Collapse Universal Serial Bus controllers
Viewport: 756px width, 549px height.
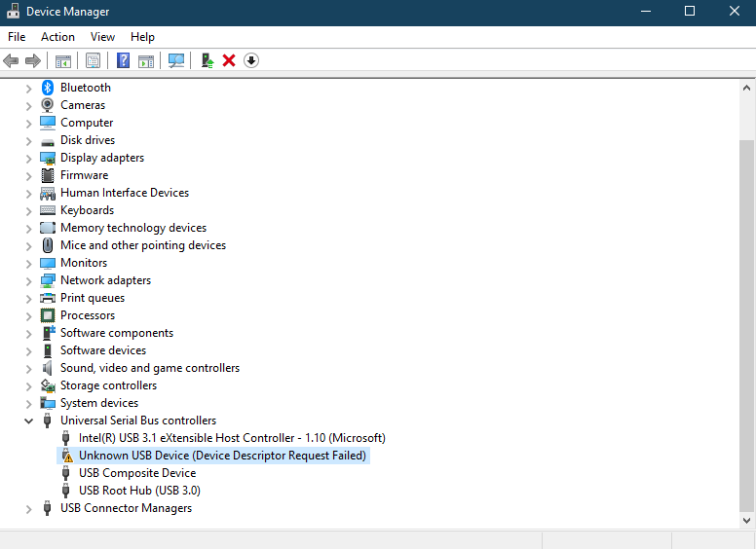28,421
